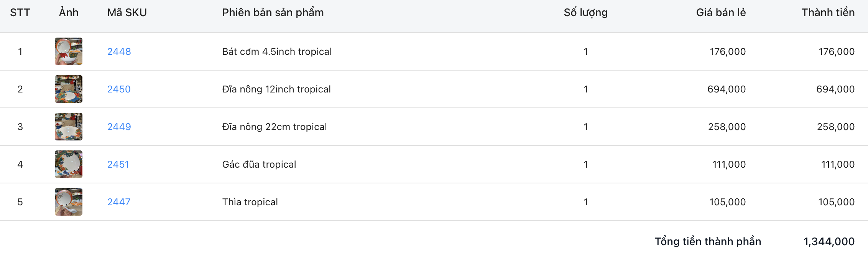Click the 694,000 retail price cell
Image resolution: width=868 pixels, height=254 pixels.
pos(727,89)
